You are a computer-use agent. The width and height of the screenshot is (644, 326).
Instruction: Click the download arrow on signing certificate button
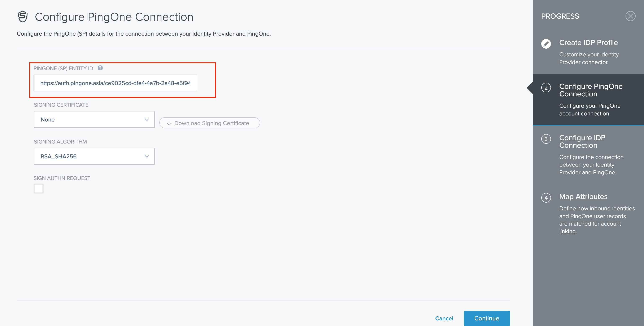click(x=169, y=123)
